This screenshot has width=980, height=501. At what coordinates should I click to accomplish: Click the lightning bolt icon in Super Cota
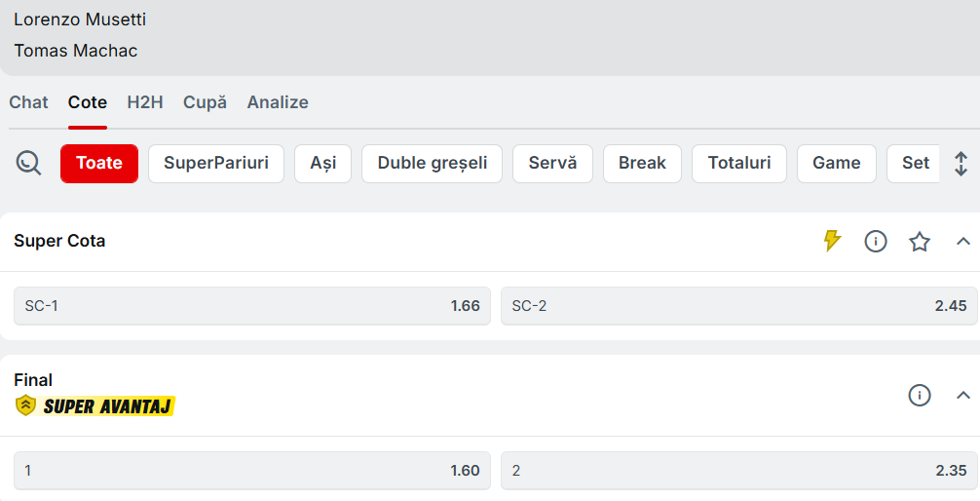pyautogui.click(x=832, y=241)
